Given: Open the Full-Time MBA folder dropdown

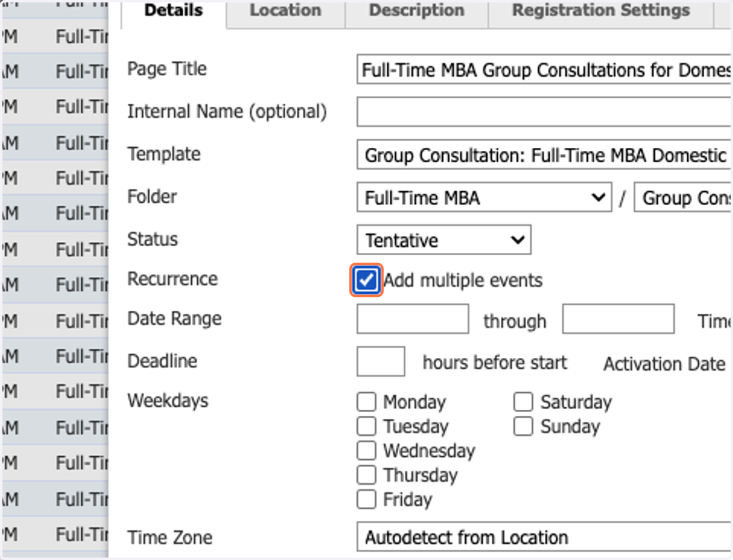Looking at the screenshot, I should (x=484, y=198).
